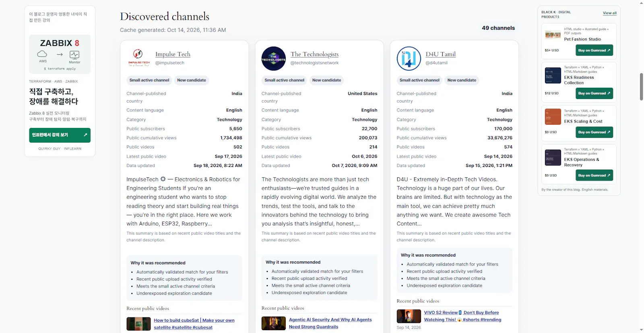Click New candidate tag on D4U Tamil
Screen dimensions: 644x333
[x=462, y=80]
